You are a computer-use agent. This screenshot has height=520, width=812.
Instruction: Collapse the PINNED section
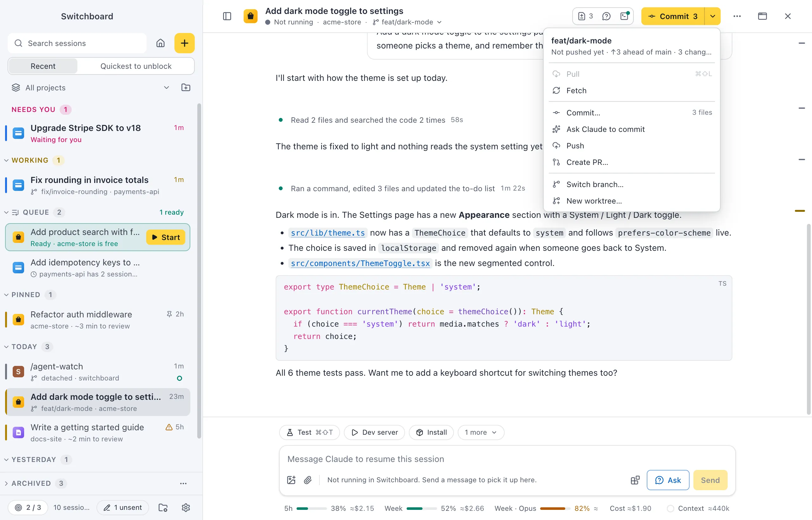click(x=6, y=295)
